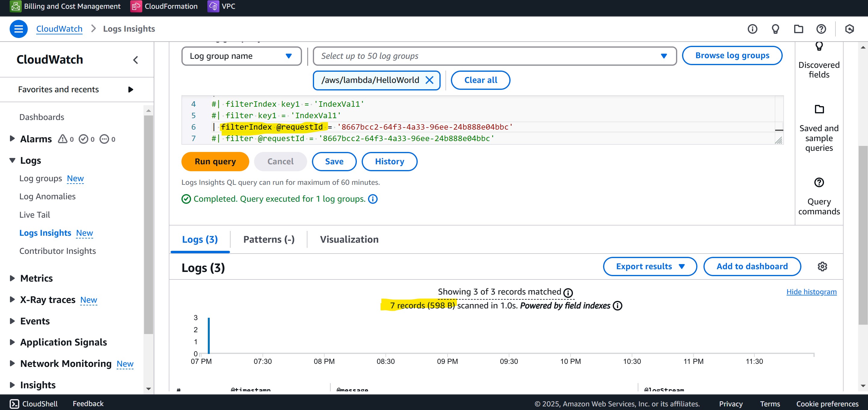Click the Browse log groups button
Image resolution: width=868 pixels, height=410 pixels.
point(732,56)
